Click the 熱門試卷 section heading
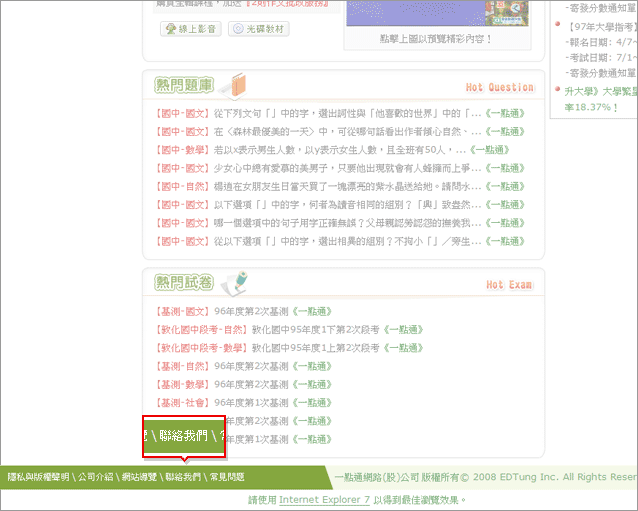Viewport: 638px width, 511px height. point(183,284)
